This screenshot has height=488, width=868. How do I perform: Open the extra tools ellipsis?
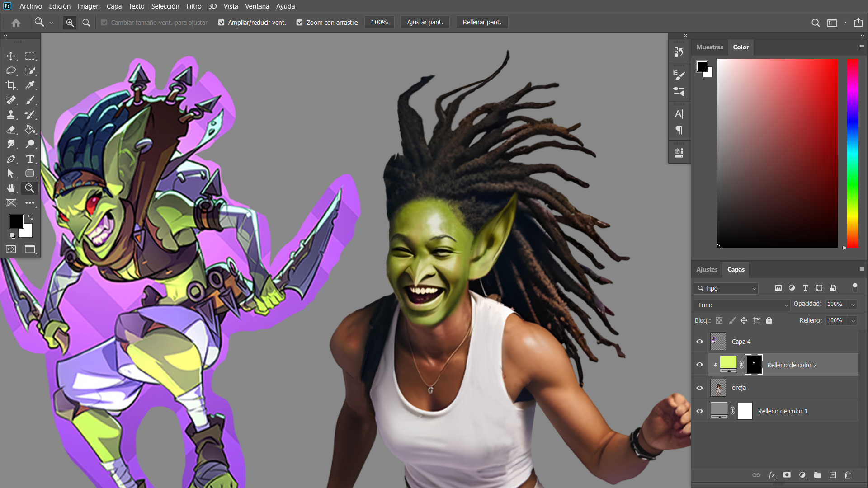tap(30, 203)
